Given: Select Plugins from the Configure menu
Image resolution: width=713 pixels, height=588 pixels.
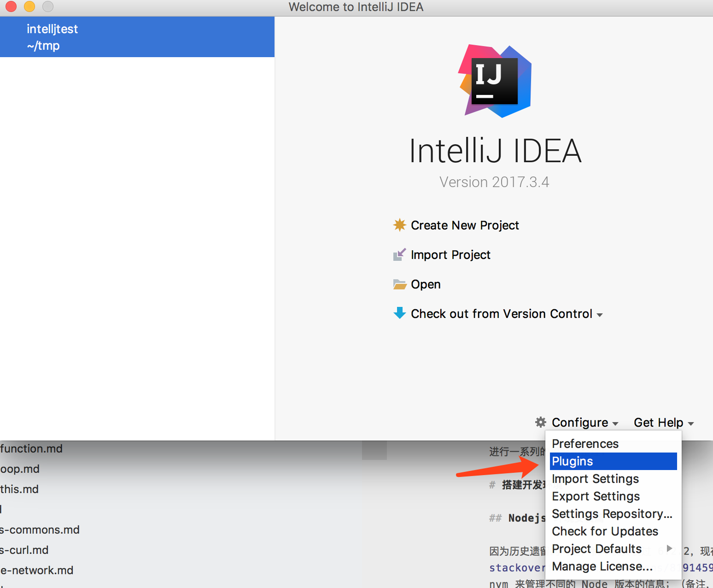Looking at the screenshot, I should (572, 461).
